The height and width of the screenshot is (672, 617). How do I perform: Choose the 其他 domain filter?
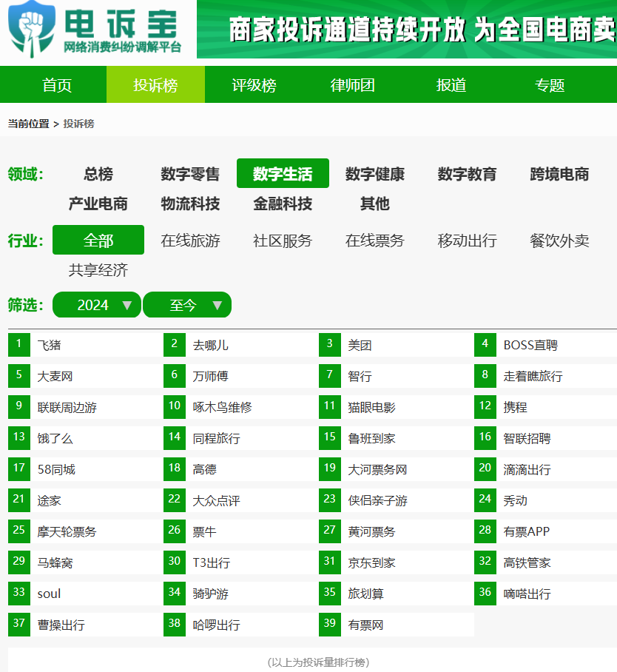click(375, 204)
